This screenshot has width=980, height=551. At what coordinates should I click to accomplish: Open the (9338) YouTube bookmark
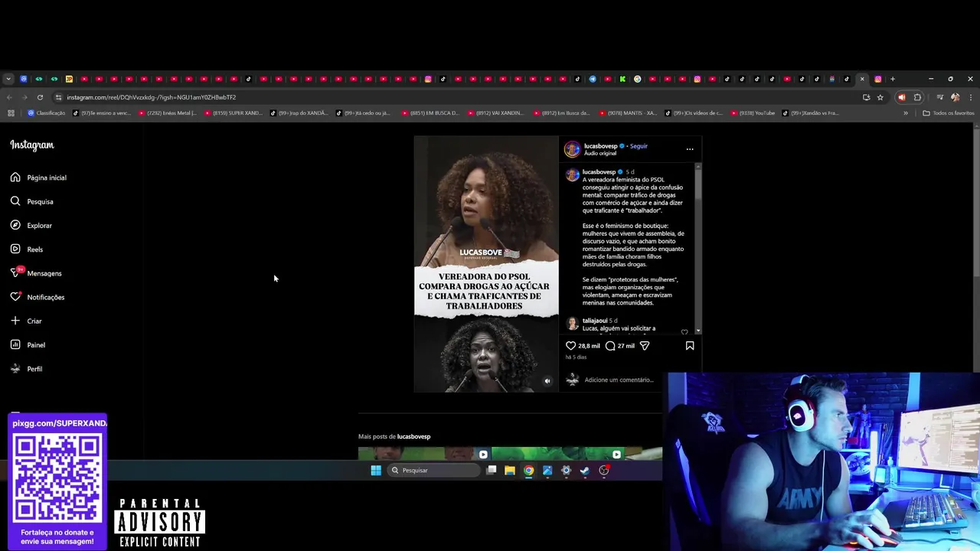(754, 113)
